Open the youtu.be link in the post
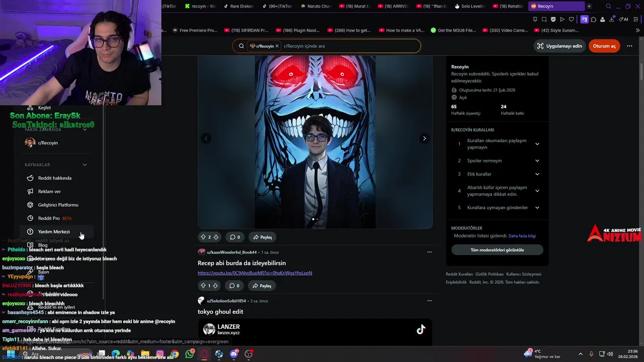 (255, 273)
